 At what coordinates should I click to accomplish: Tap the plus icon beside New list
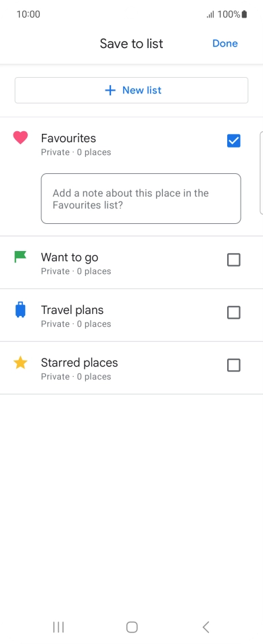tap(110, 91)
